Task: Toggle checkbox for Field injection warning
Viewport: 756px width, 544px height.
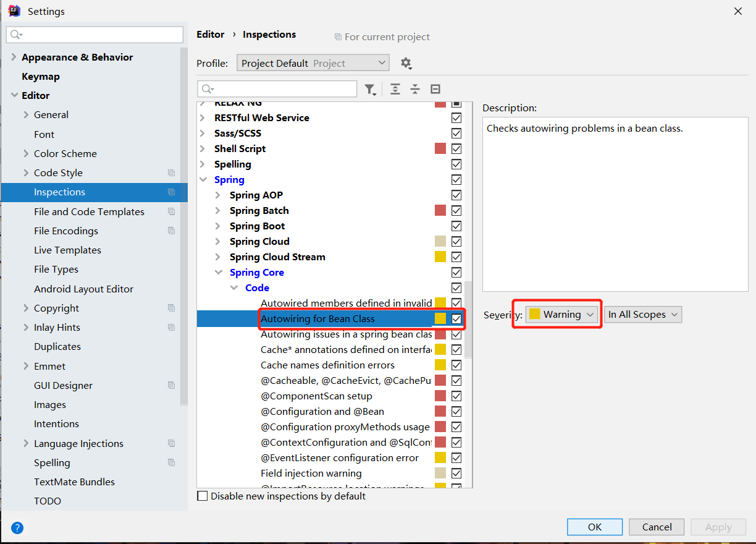Action: pos(456,473)
